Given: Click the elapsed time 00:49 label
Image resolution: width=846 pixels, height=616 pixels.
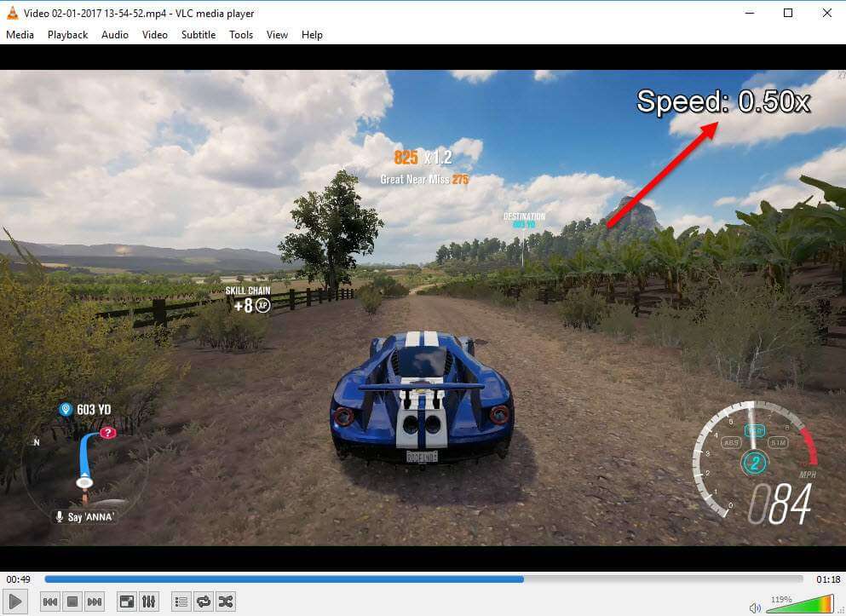Looking at the screenshot, I should (x=19, y=579).
